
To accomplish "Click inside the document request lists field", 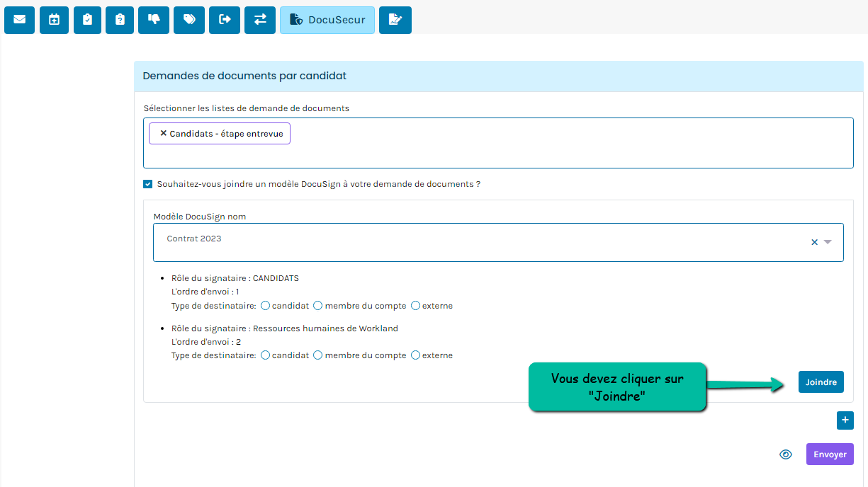I will 498,143.
